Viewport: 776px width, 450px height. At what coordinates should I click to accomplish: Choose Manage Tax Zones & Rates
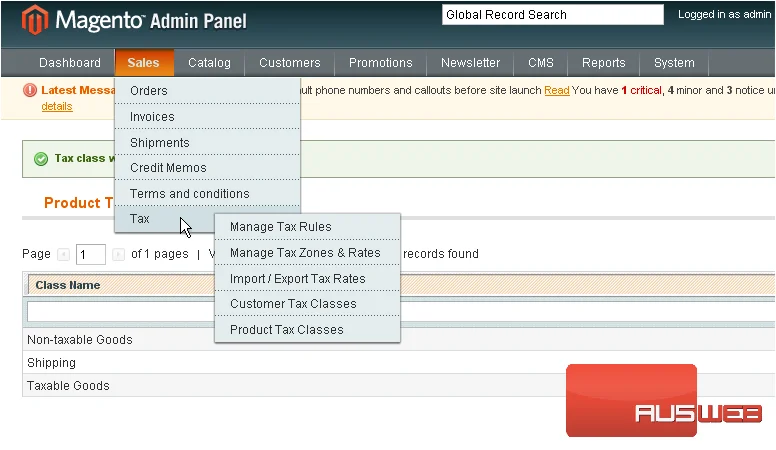point(307,253)
